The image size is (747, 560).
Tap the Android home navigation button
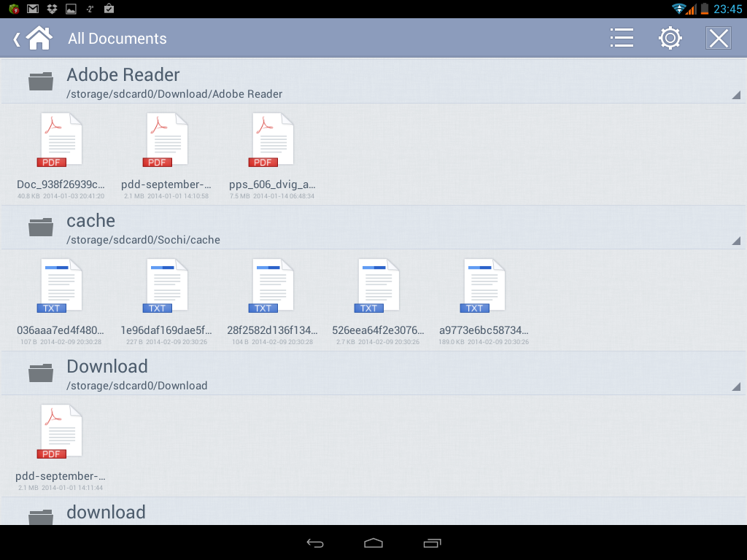pyautogui.click(x=373, y=542)
